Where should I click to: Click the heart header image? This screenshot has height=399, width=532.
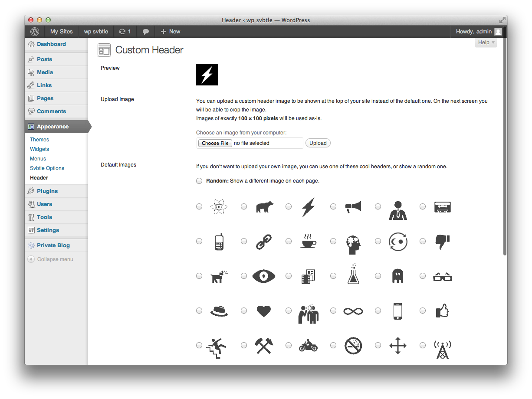[264, 311]
